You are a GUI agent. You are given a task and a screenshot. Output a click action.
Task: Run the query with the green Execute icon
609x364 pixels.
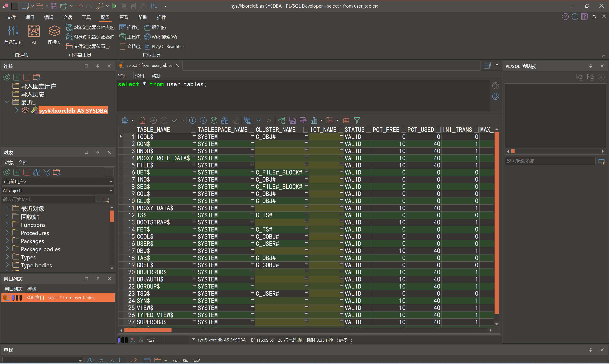pos(114,6)
